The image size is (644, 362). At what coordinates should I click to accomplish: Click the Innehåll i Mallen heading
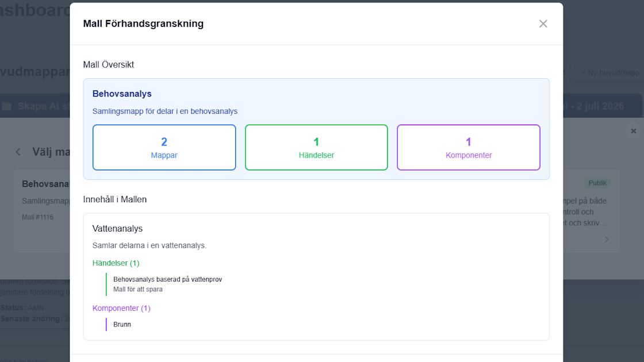click(114, 199)
